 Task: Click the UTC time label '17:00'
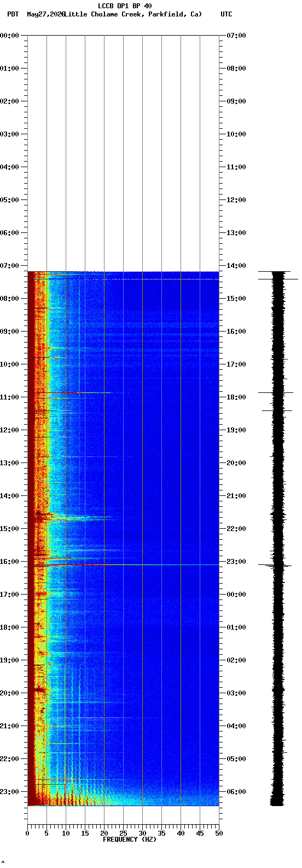[x=236, y=364]
